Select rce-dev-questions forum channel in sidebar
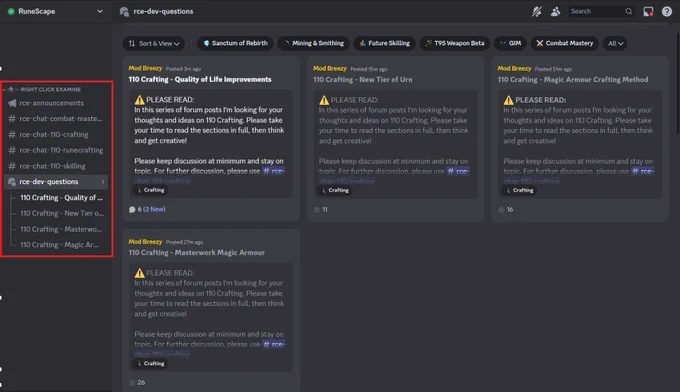The width and height of the screenshot is (680, 392). click(x=56, y=182)
